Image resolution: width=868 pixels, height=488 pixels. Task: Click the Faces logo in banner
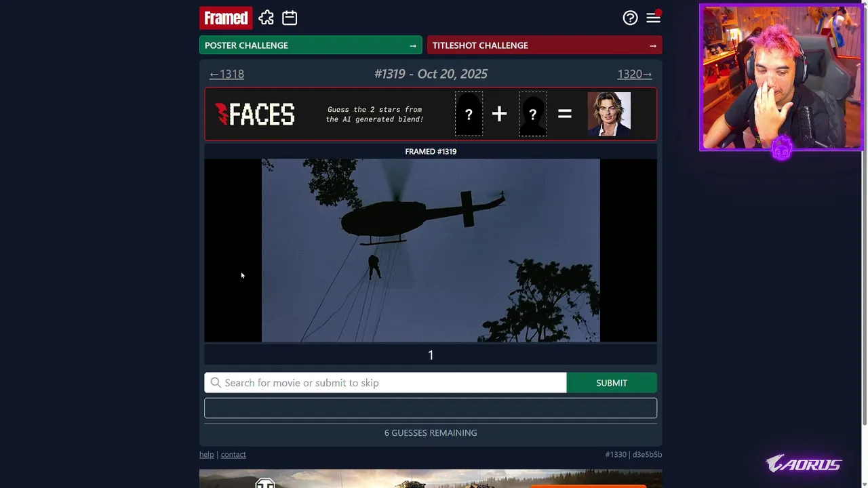(x=255, y=114)
